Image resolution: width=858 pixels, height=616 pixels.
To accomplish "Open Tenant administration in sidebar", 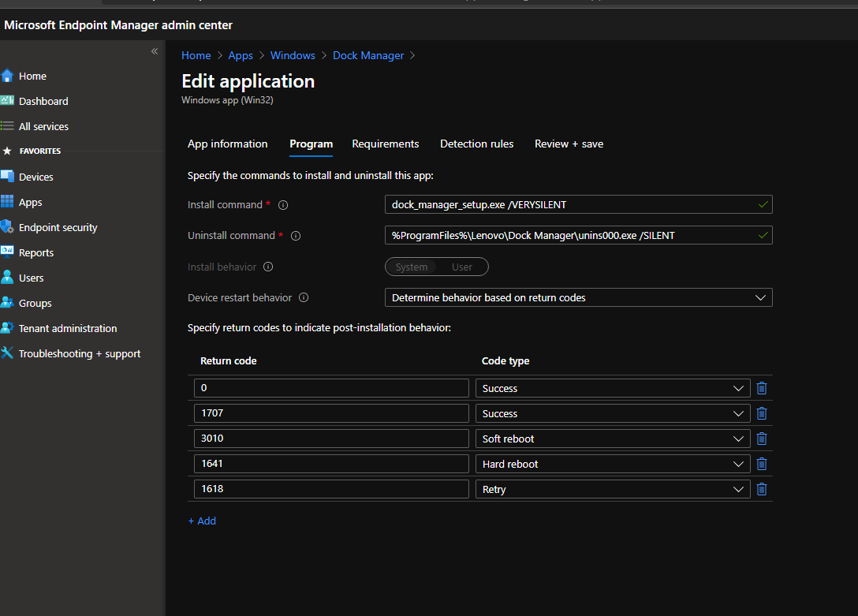I will tap(67, 328).
